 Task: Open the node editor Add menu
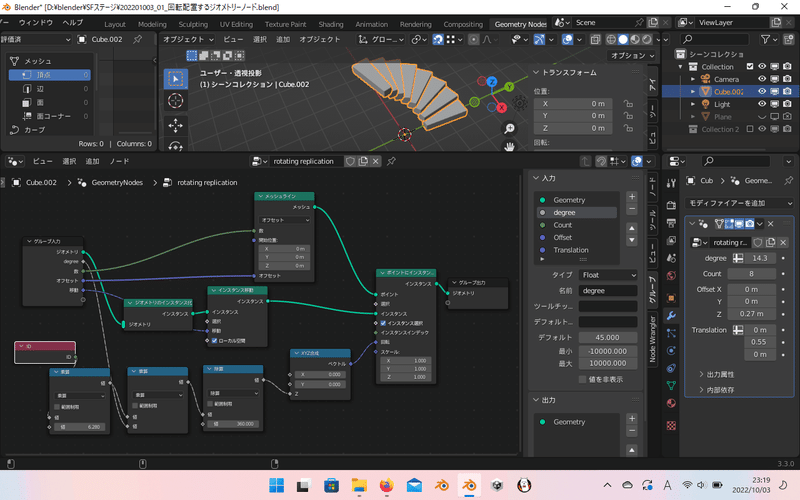[x=92, y=161]
